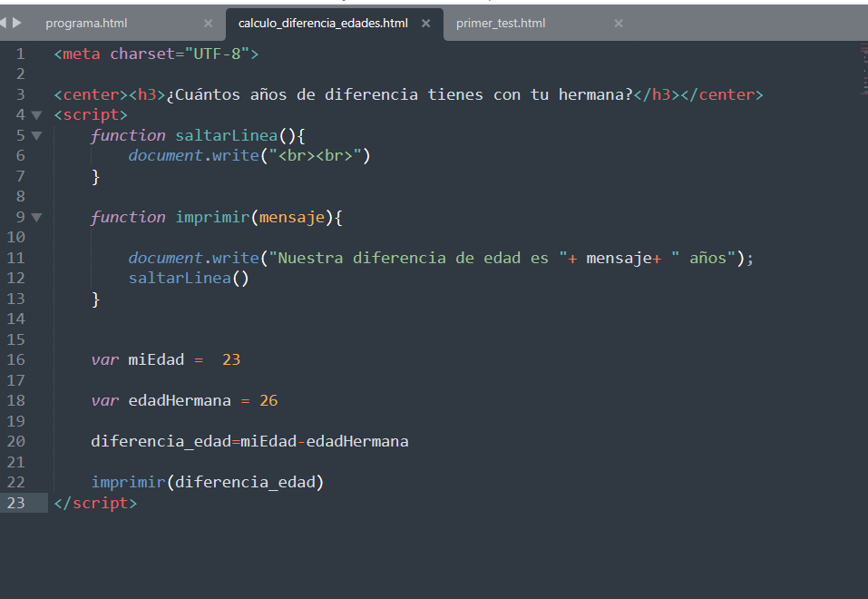Collapse the saltarLinea function fold arrow on line 5
Image resolution: width=868 pixels, height=599 pixels.
click(x=36, y=136)
